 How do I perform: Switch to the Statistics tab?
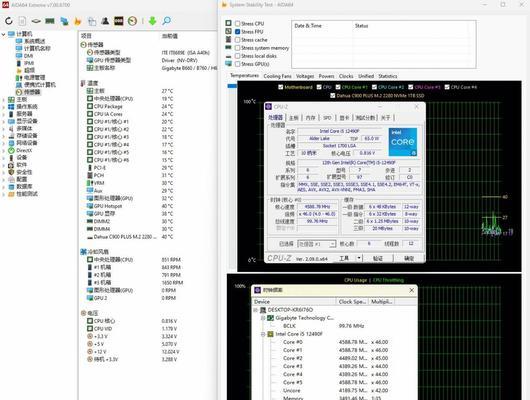pos(388,76)
